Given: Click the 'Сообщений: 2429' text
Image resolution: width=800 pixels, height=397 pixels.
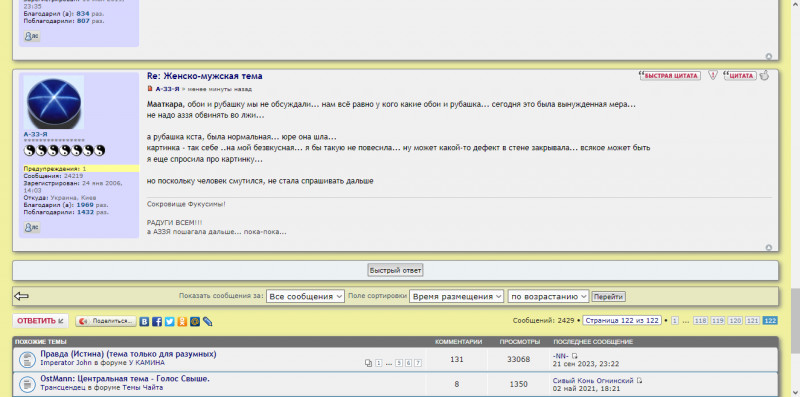Looking at the screenshot, I should point(543,320).
